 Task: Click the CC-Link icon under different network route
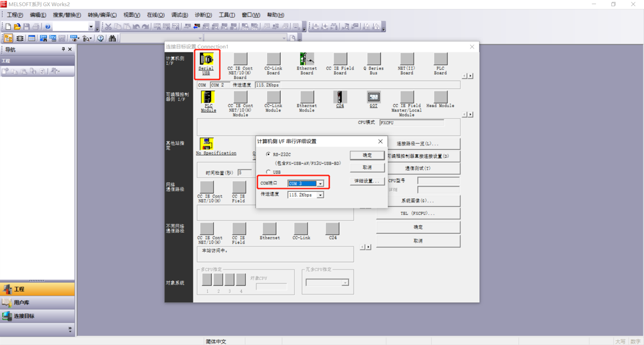[x=301, y=229]
